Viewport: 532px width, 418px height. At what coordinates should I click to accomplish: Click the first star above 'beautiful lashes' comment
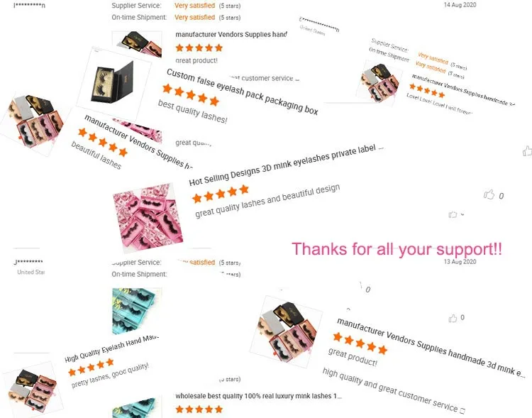(x=82, y=132)
